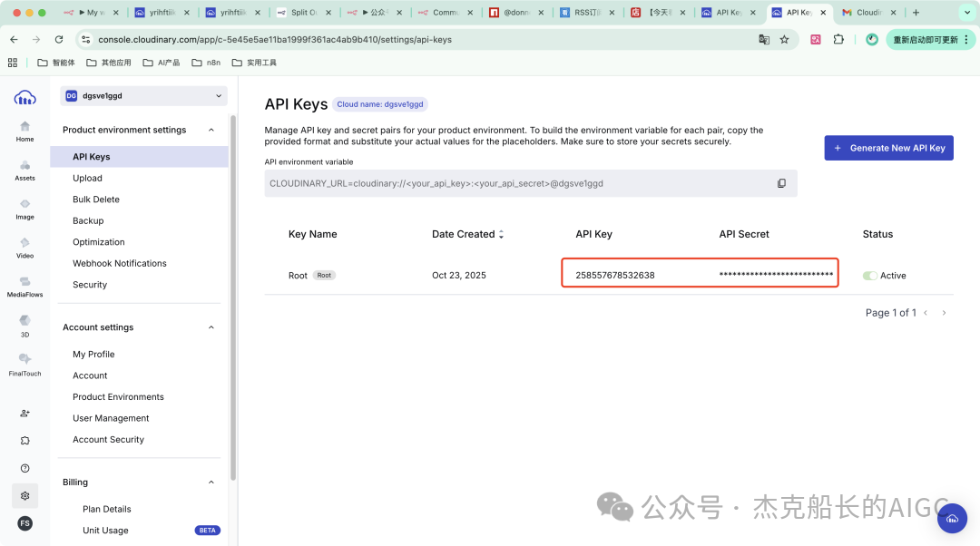Open dgsve1ggd environment dropdown
Viewport: 980px width, 546px height.
click(143, 95)
